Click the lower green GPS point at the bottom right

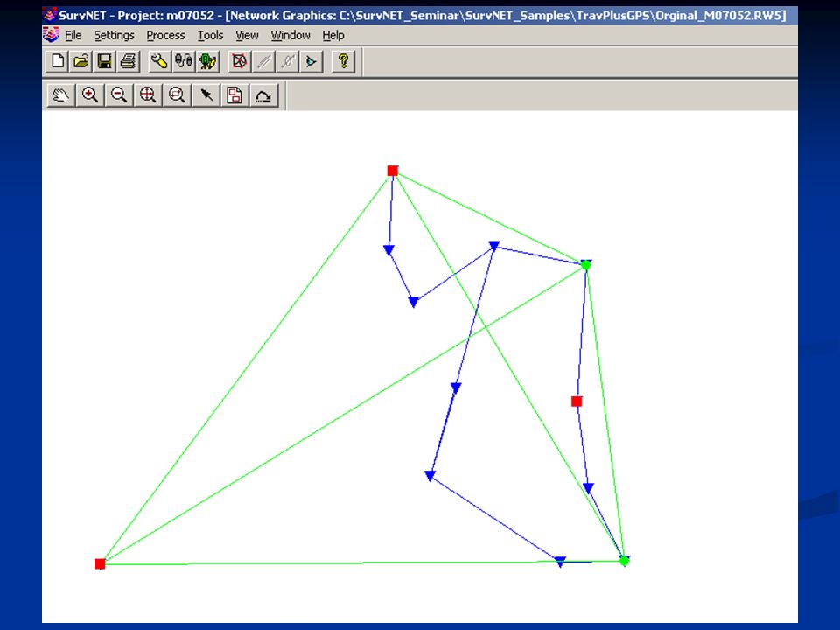pyautogui.click(x=624, y=562)
